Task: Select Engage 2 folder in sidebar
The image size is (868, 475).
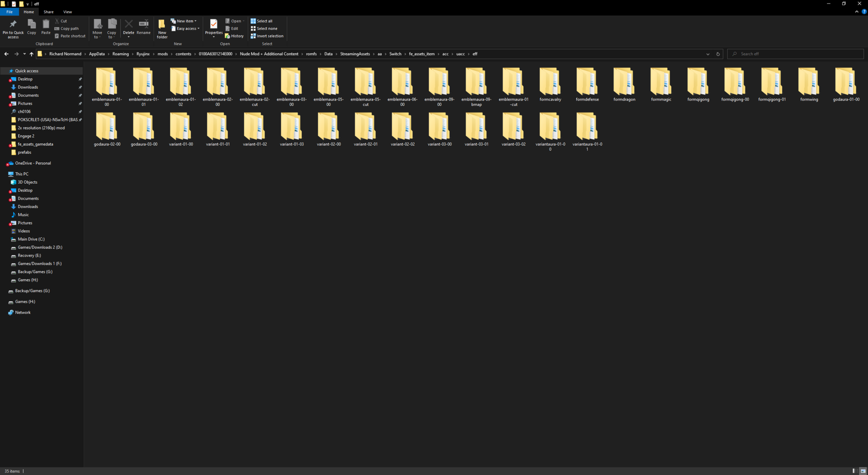Action: [26, 136]
